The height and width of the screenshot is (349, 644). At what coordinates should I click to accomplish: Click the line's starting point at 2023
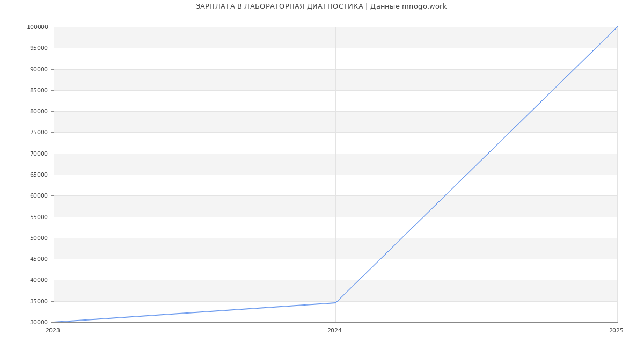[54, 322]
